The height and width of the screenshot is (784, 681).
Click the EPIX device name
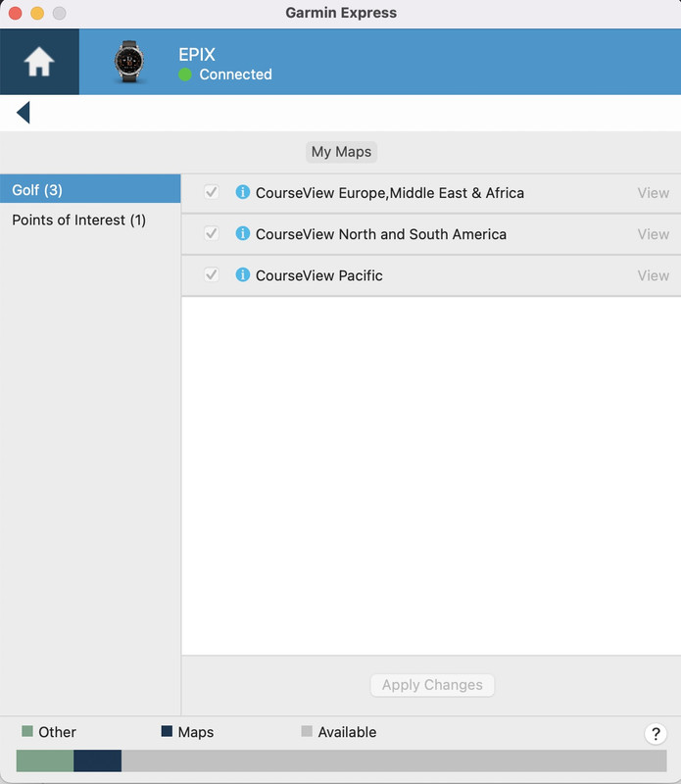point(197,55)
